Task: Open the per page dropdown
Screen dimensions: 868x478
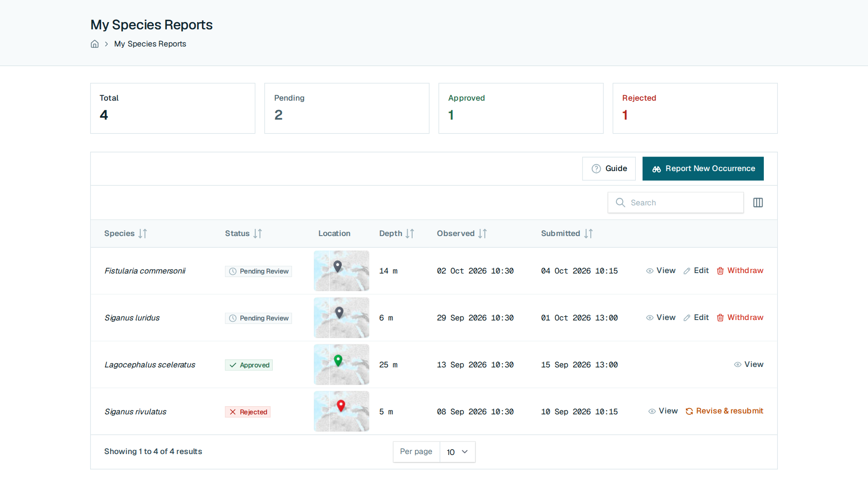Action: [x=457, y=452]
